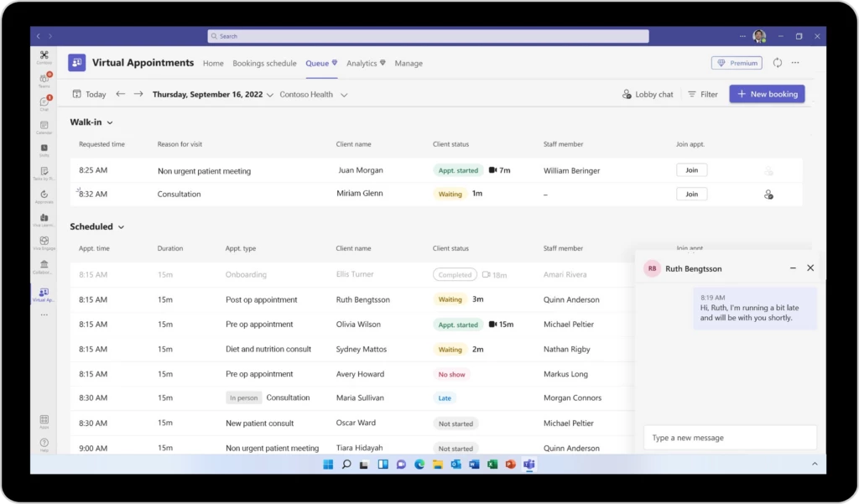Open the Apps icon near the sidebar bottom
Screen dimensions: 859x504
point(44,419)
